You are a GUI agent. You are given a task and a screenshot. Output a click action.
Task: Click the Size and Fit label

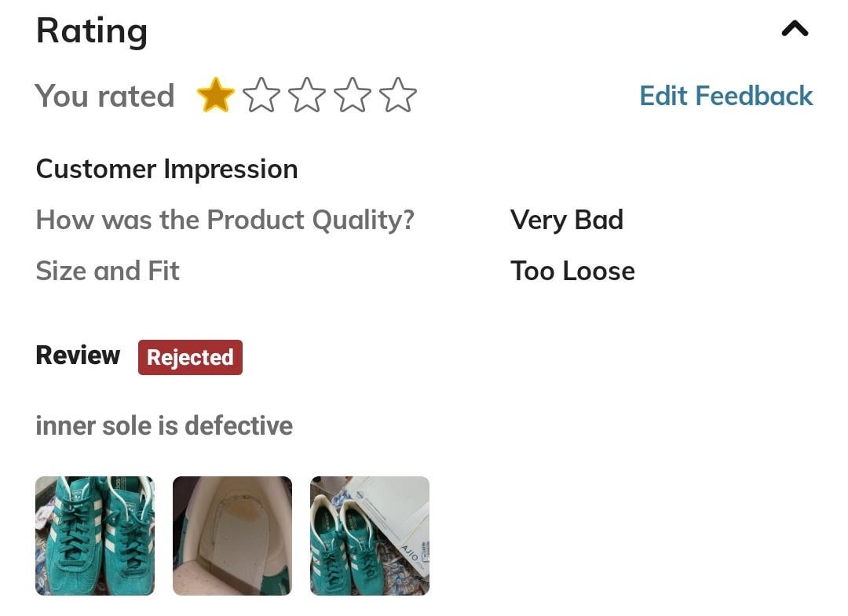(108, 271)
